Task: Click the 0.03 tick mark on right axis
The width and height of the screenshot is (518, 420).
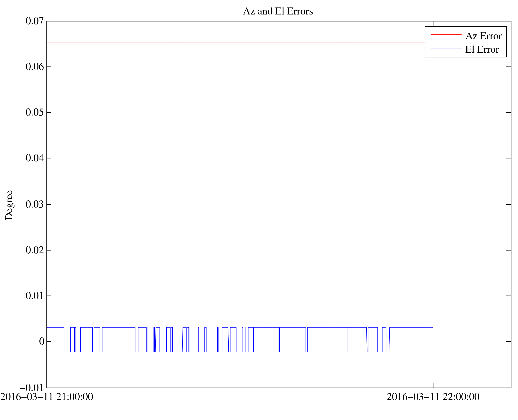Action: pyautogui.click(x=508, y=204)
